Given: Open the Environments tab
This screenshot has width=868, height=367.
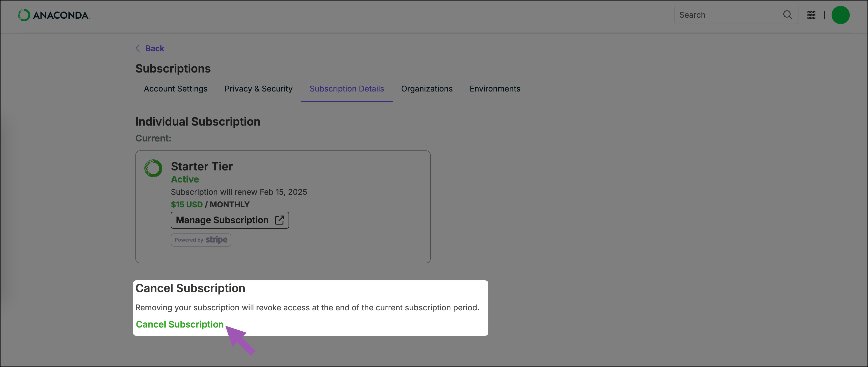Looking at the screenshot, I should 495,89.
